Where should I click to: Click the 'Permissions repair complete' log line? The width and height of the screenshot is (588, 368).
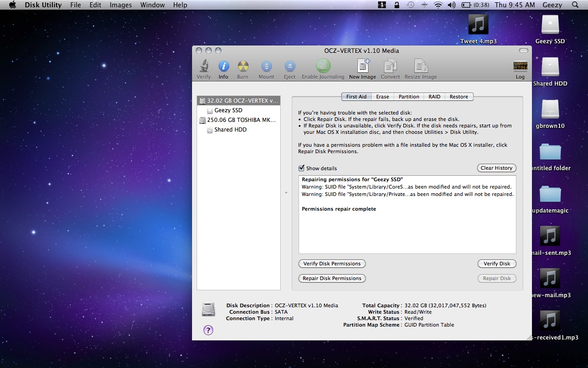[x=339, y=209]
